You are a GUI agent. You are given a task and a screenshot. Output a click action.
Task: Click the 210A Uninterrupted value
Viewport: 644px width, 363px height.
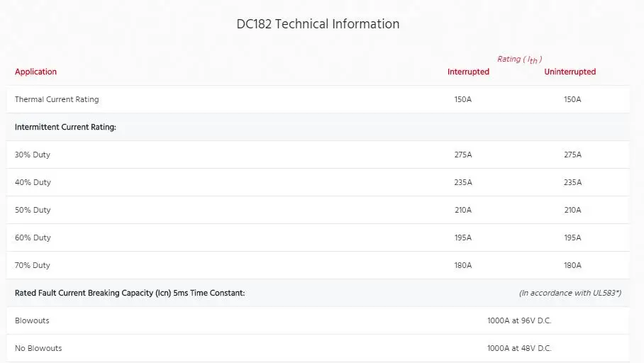572,210
